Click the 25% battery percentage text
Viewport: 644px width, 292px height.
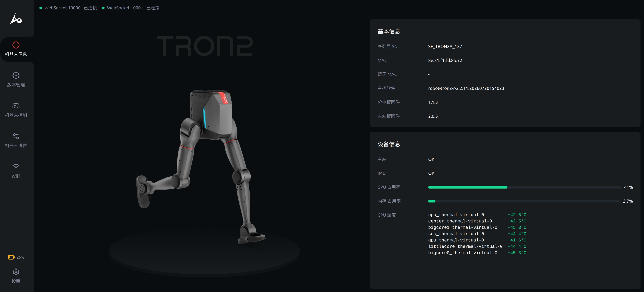(x=21, y=257)
